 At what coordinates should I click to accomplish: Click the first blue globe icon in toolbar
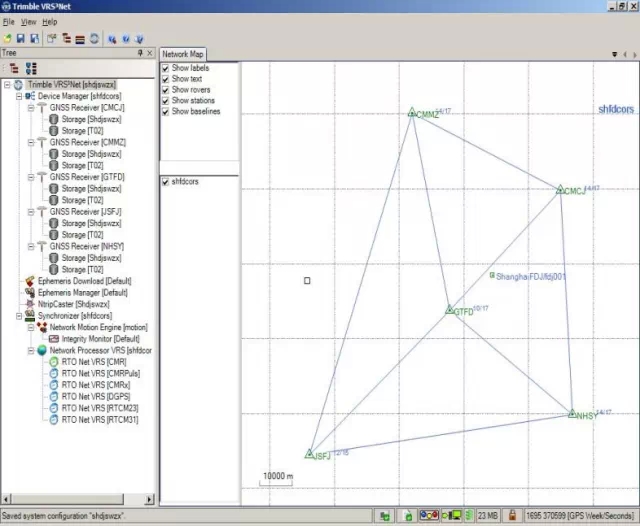tap(112, 39)
